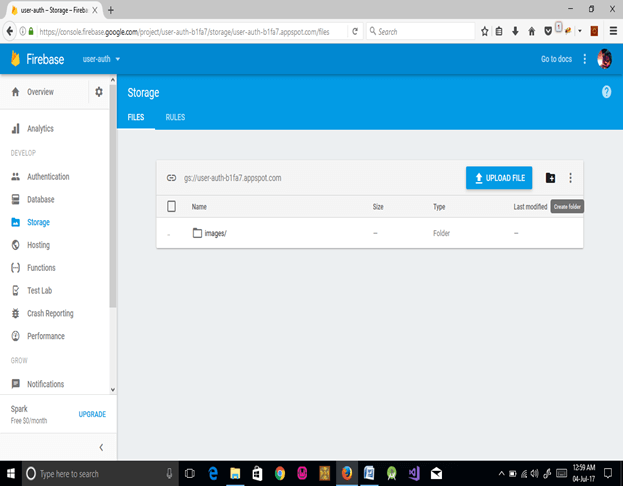Click the Pocket toolbar icon
The width and height of the screenshot is (623, 486).
point(548,31)
